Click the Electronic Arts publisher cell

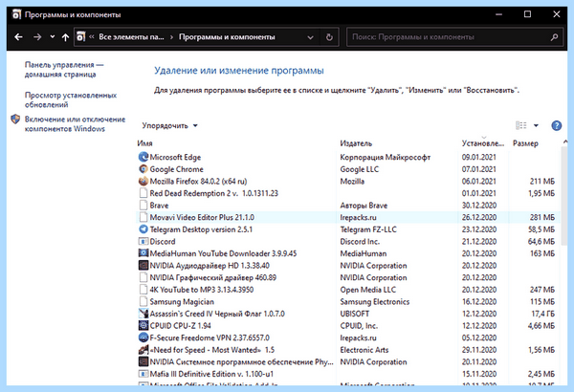(x=364, y=350)
